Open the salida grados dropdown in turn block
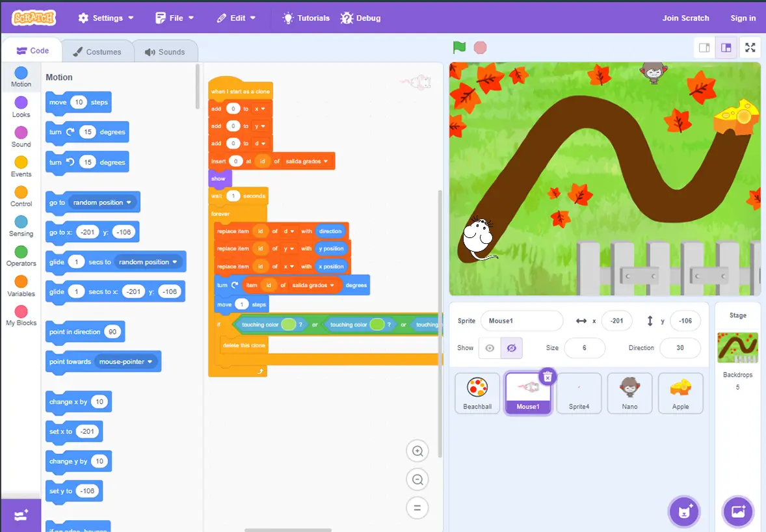The height and width of the screenshot is (532, 766). (313, 286)
